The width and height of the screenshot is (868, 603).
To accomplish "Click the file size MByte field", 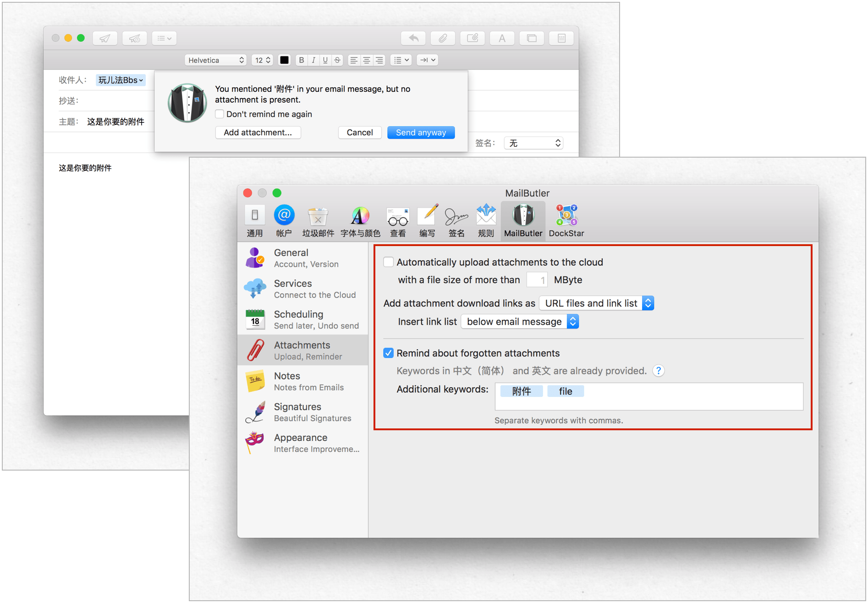I will (537, 280).
